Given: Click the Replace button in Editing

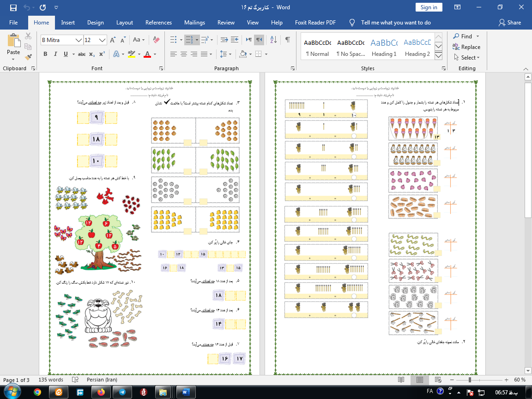Looking at the screenshot, I should point(466,47).
